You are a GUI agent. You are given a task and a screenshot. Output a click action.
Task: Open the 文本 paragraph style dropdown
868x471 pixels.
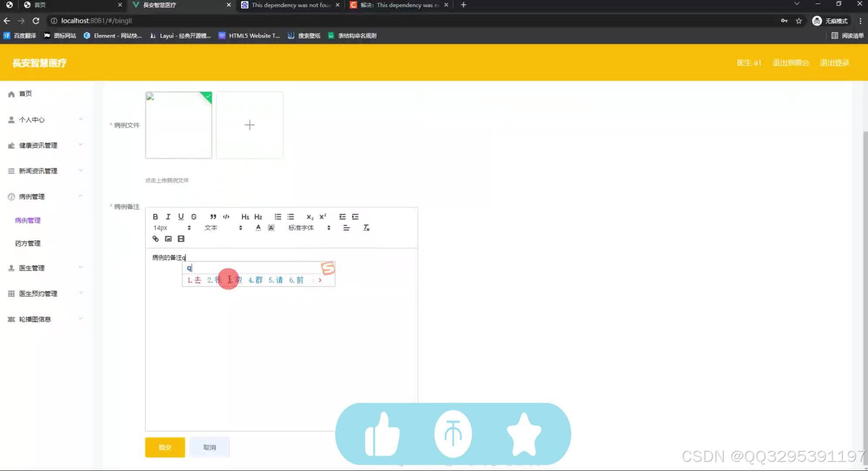point(223,228)
